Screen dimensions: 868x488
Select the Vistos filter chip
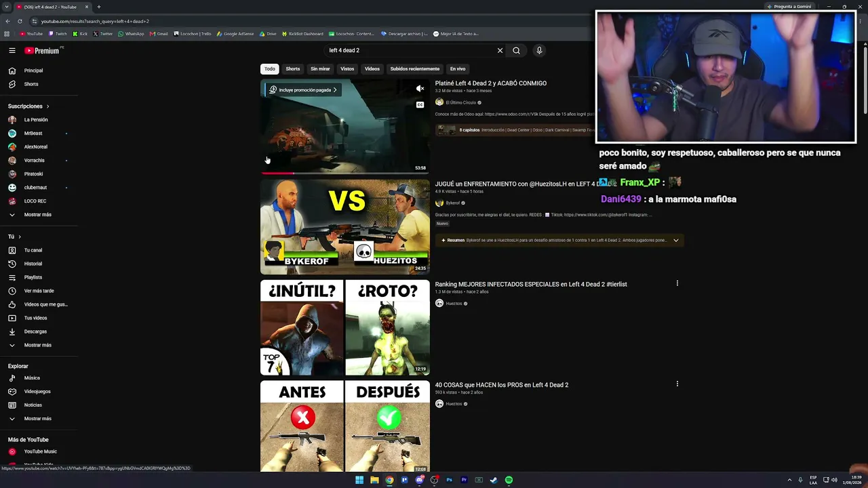[x=347, y=68]
